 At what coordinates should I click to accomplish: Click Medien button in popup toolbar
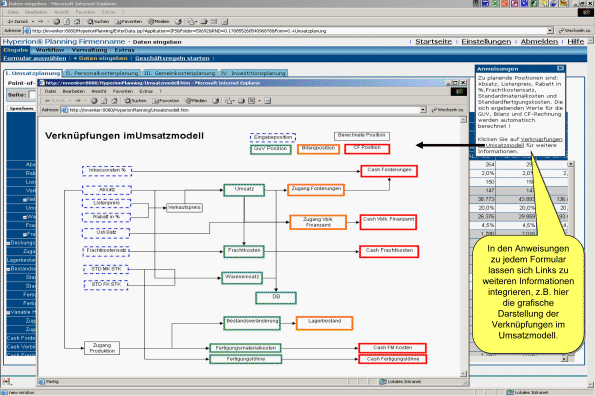196,101
